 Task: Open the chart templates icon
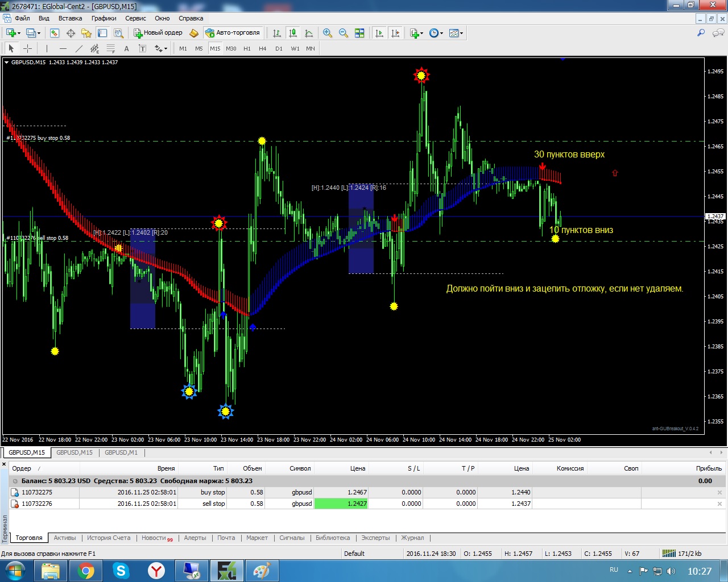pyautogui.click(x=453, y=33)
